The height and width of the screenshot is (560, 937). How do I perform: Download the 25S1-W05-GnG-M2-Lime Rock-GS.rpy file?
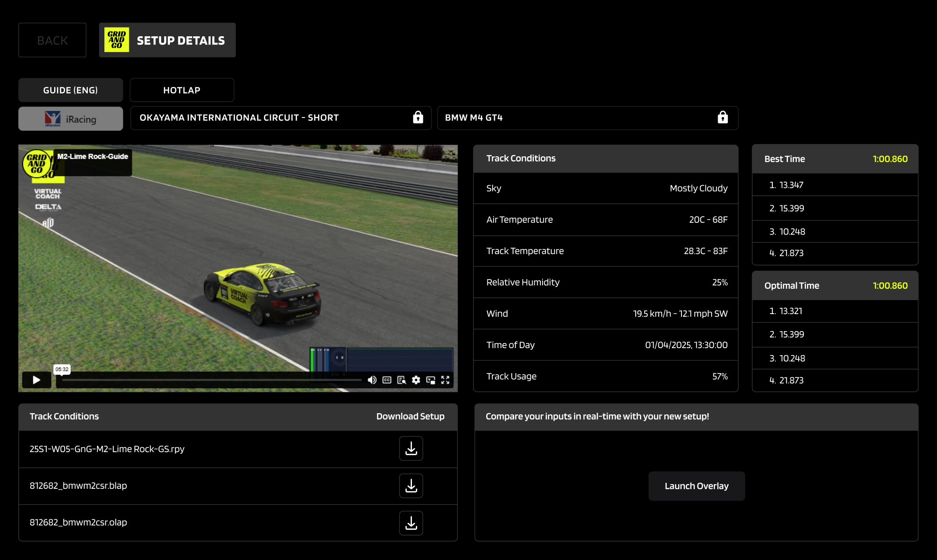tap(411, 448)
